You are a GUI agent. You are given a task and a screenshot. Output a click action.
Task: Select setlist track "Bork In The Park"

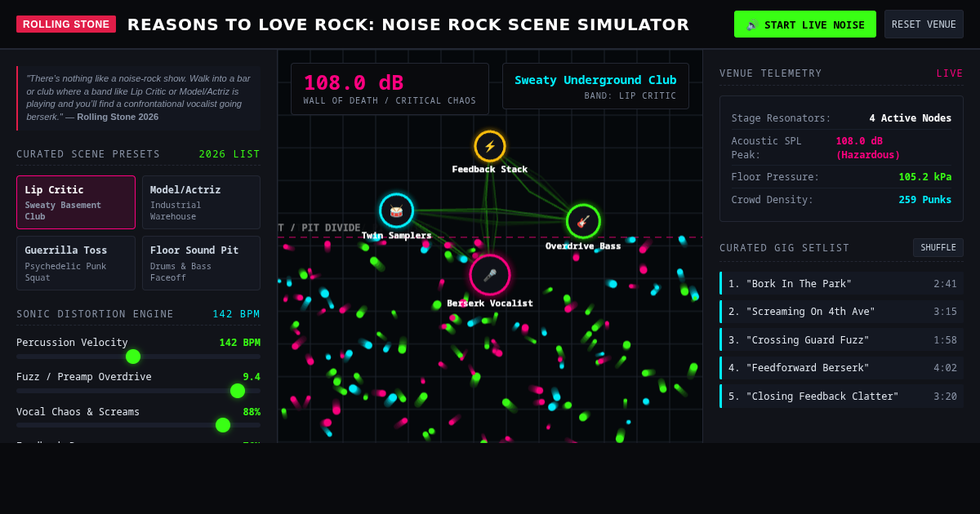pyautogui.click(x=841, y=284)
